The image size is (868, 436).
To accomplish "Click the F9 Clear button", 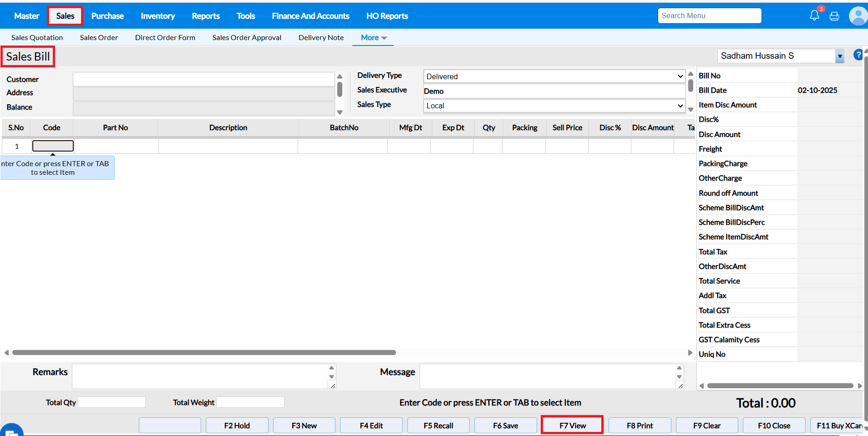I will (x=706, y=426).
